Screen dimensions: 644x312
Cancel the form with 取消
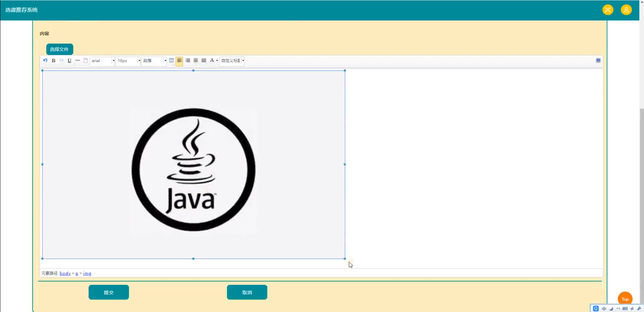coord(247,292)
